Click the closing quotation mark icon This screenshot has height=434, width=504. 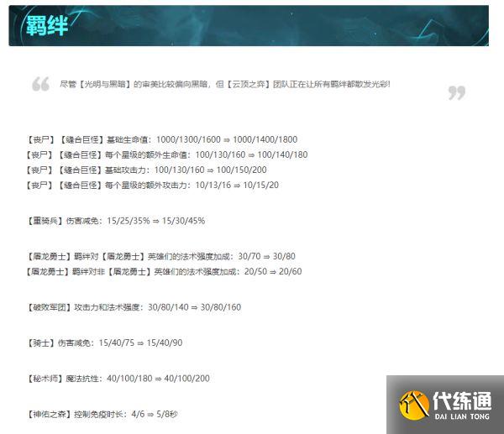pyautogui.click(x=456, y=93)
